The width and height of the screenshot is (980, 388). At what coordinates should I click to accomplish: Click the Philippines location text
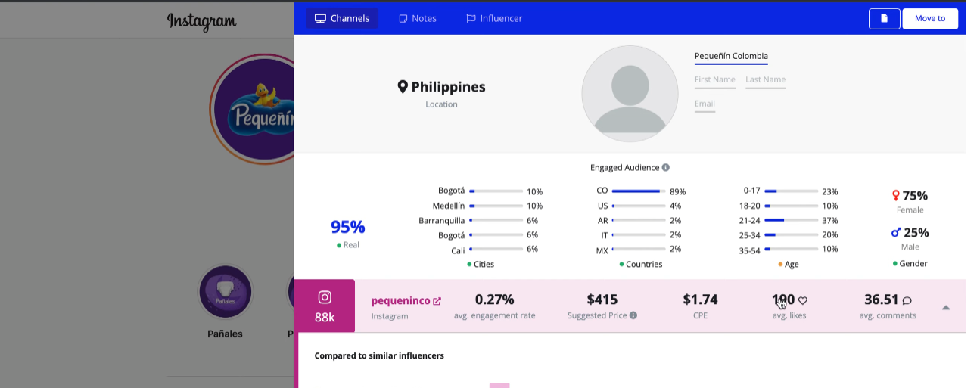point(449,87)
